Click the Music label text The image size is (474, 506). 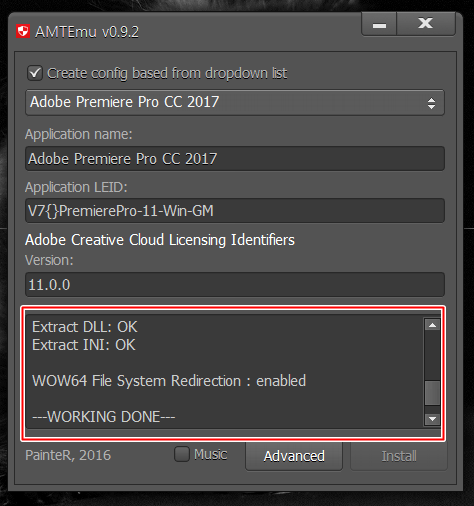pyautogui.click(x=211, y=454)
